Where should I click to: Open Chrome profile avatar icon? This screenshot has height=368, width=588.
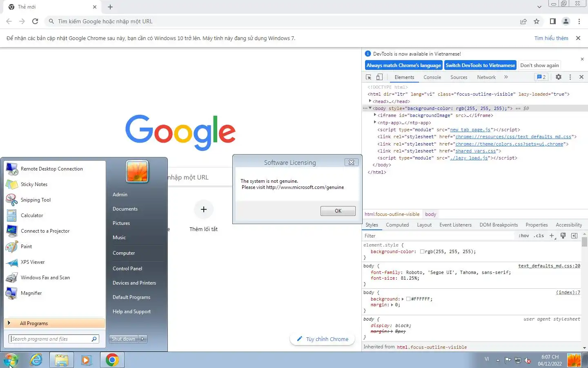click(x=566, y=21)
